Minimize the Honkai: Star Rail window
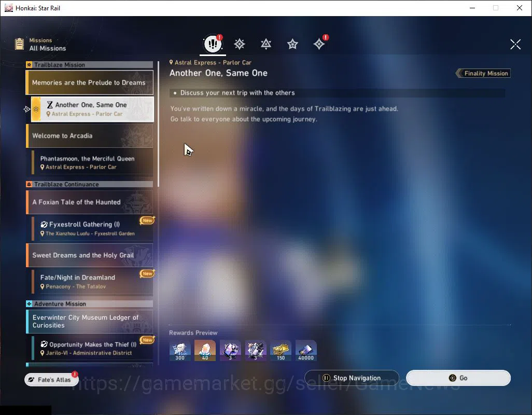This screenshot has width=532, height=415. click(472, 8)
